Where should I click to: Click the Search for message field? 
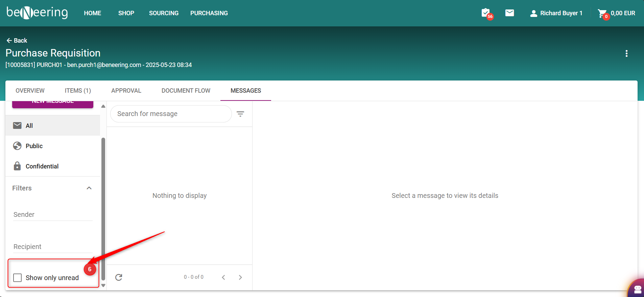171,114
